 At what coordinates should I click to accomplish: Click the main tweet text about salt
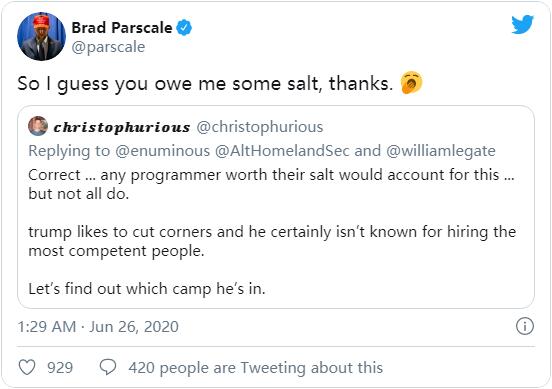(205, 84)
